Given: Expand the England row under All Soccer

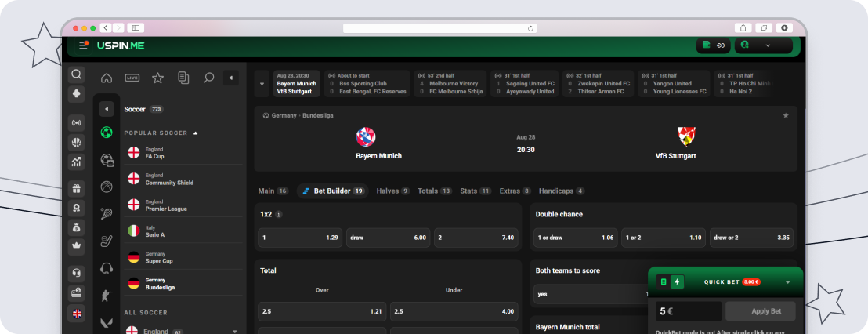Looking at the screenshot, I should click(183, 331).
